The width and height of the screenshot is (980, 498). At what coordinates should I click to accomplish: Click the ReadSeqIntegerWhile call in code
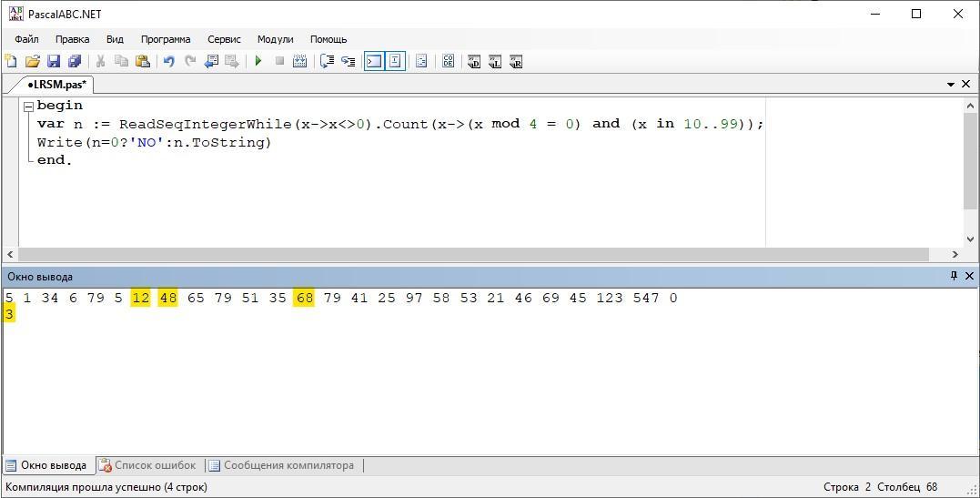click(x=206, y=124)
